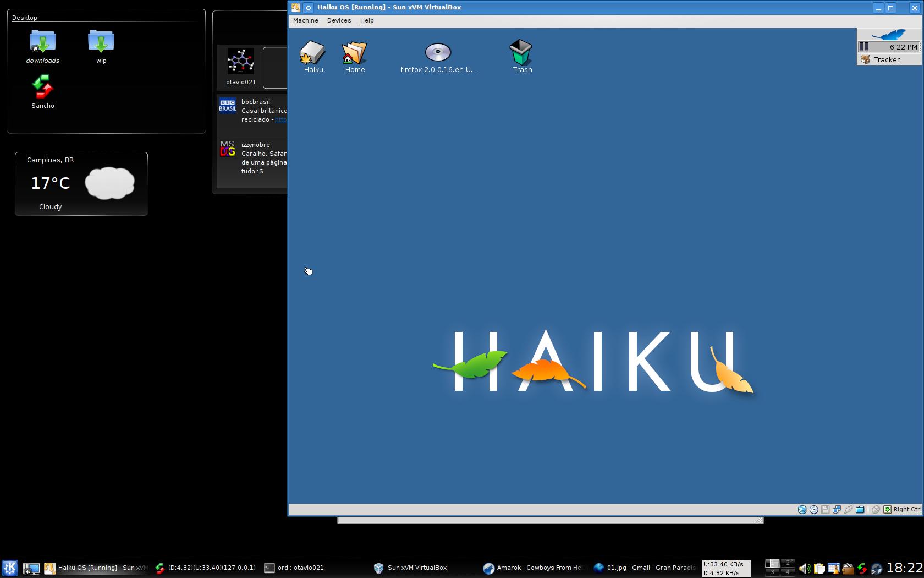Click the Amarok wolf tray icon
This screenshot has width=924, height=578.
click(x=876, y=569)
